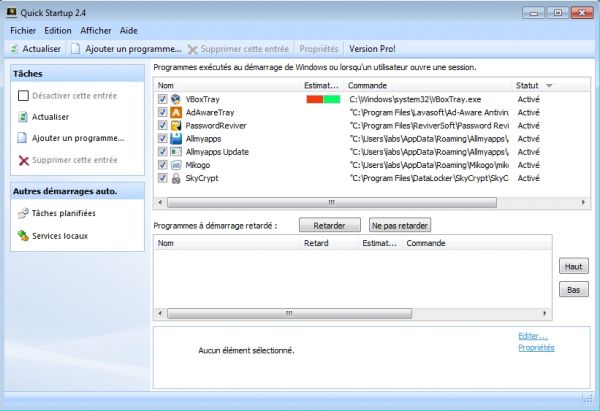600x411 pixels.
Task: Click the Actualiser icon in Tâches panel
Action: [x=23, y=117]
